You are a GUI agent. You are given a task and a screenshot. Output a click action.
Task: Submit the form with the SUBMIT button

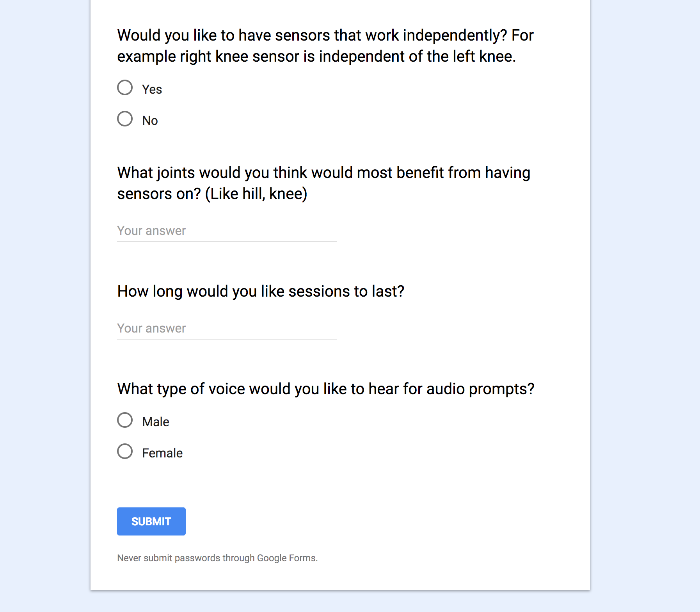(151, 521)
